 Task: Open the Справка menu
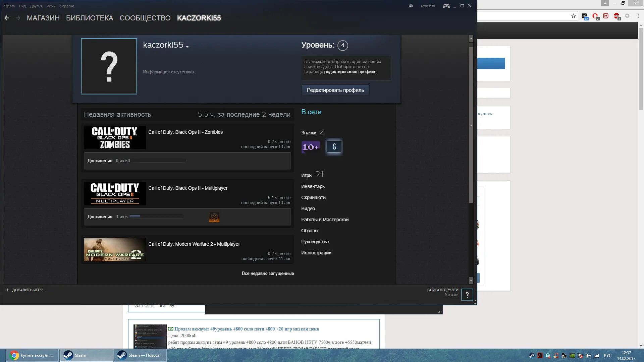[67, 6]
